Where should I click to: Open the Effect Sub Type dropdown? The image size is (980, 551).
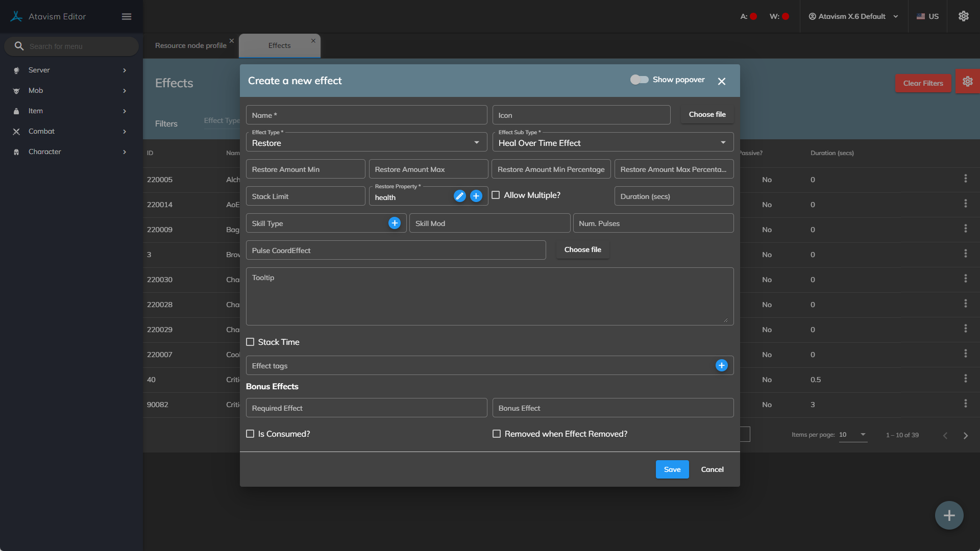612,143
